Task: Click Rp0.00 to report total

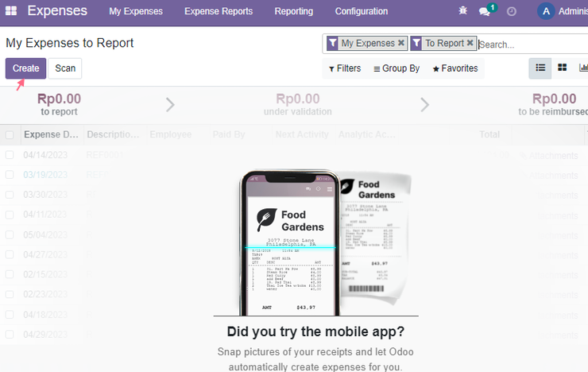Action: [x=59, y=99]
